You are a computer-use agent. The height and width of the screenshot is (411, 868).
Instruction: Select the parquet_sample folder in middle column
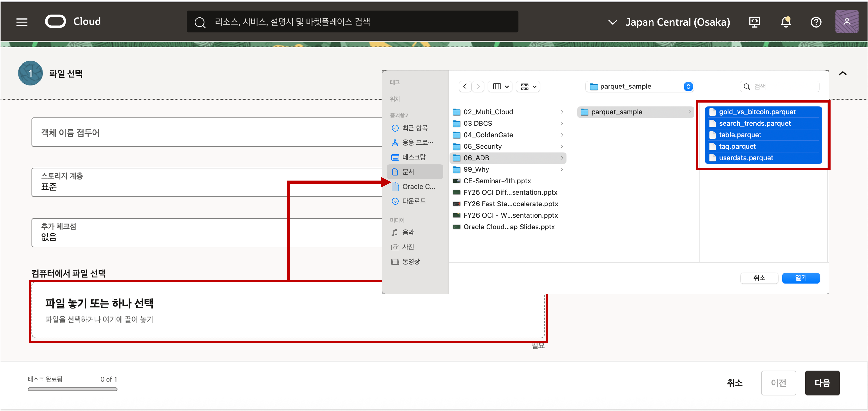click(636, 112)
